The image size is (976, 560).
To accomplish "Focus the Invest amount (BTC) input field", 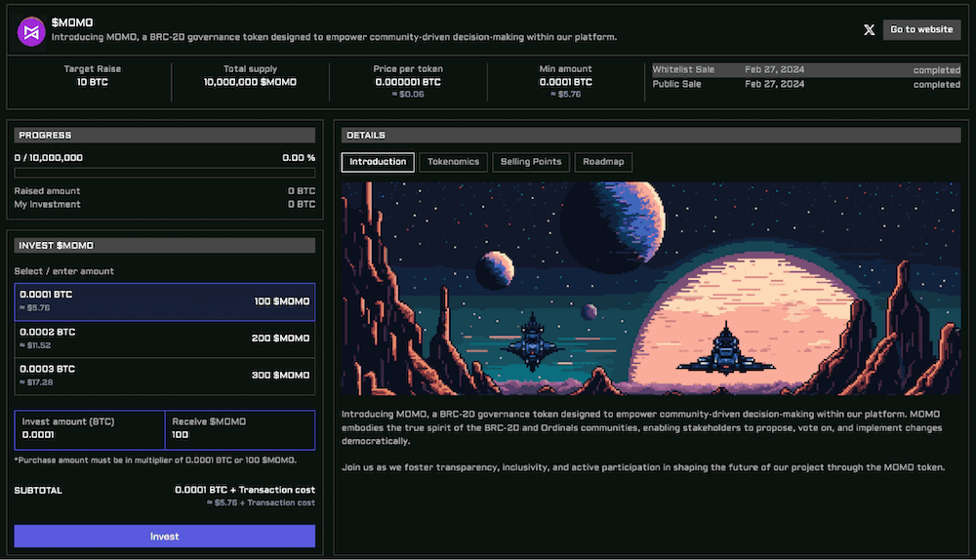I will click(x=90, y=435).
